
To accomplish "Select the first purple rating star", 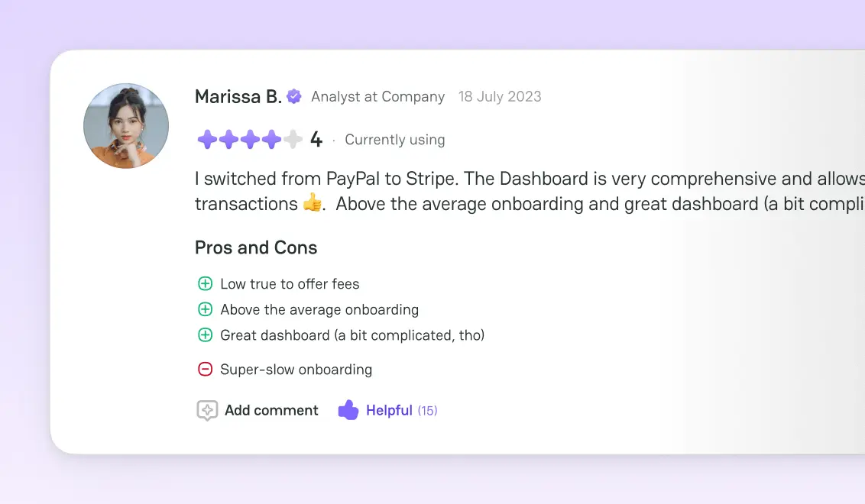I will pos(206,139).
